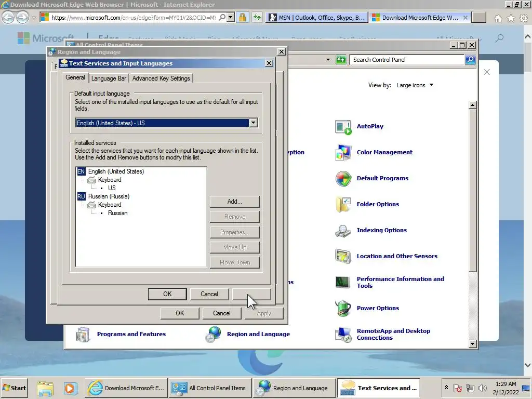Select Russian (Russia) in services list
The width and height of the screenshot is (532, 399).
tap(109, 196)
